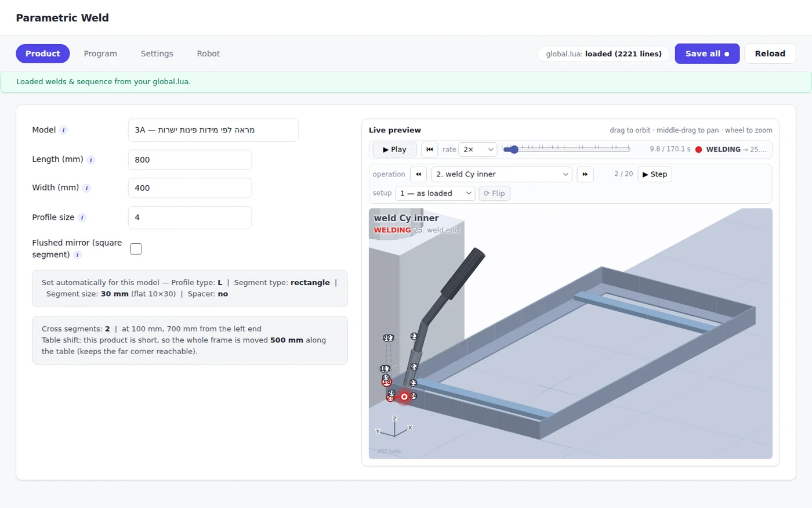Image resolution: width=812 pixels, height=508 pixels.
Task: Open the playback rate dropdown
Action: 478,150
